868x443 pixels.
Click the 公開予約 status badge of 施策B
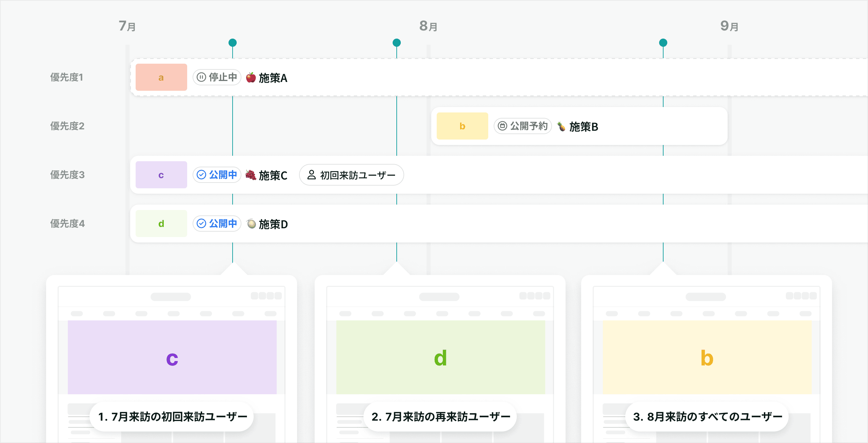click(x=523, y=126)
